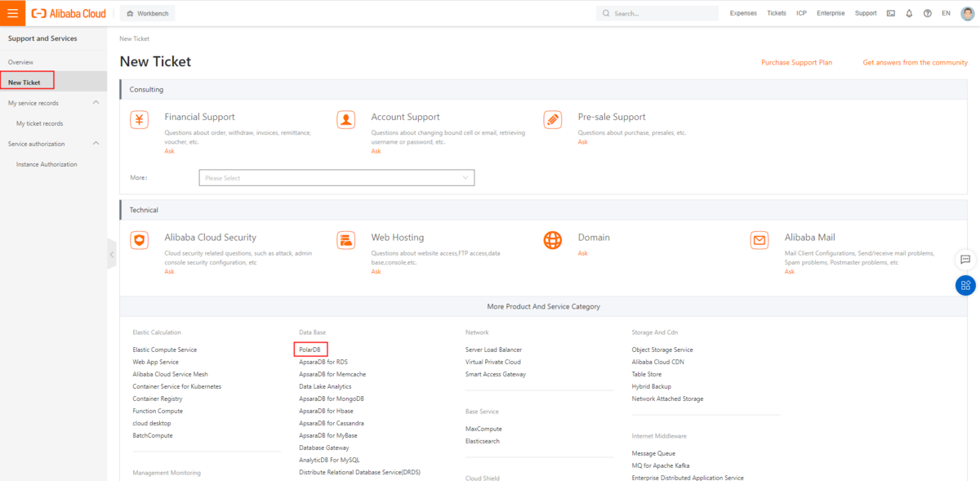This screenshot has height=481, width=980.
Task: Select Virtual Private Cloud
Action: (x=493, y=362)
